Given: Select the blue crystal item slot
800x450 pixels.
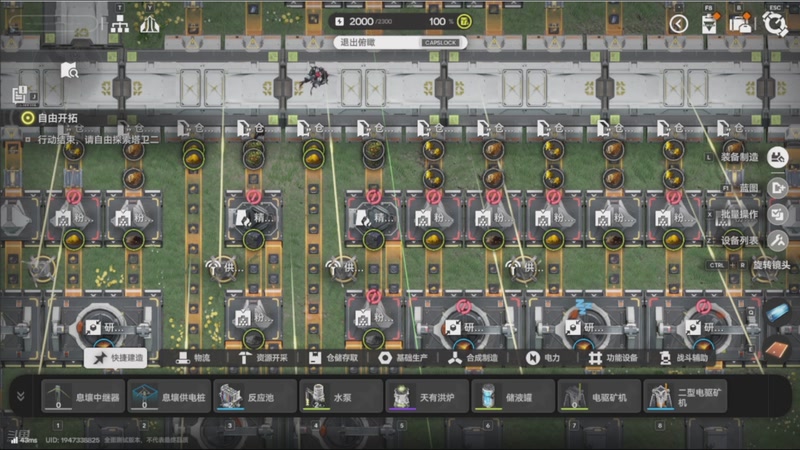Looking at the screenshot, I should point(778,313).
